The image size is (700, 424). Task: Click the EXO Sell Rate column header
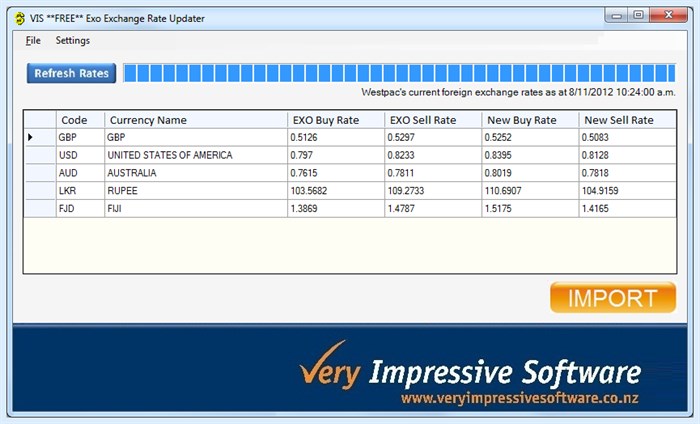432,120
